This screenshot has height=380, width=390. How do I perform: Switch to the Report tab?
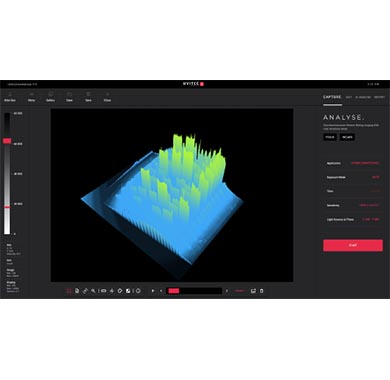[379, 97]
